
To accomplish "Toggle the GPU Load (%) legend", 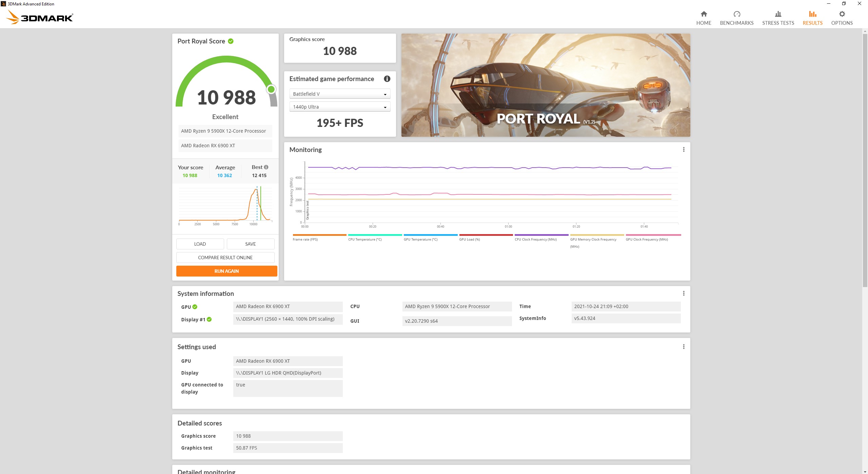I will coord(486,237).
